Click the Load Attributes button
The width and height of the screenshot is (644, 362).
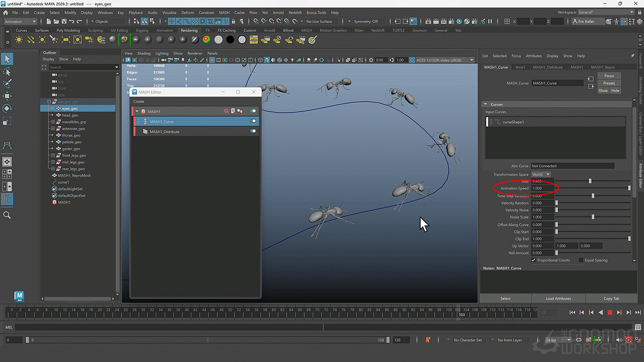[558, 299]
